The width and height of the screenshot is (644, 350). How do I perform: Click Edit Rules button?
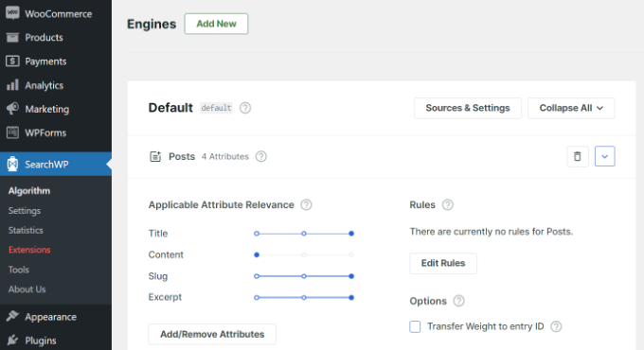[x=443, y=263]
